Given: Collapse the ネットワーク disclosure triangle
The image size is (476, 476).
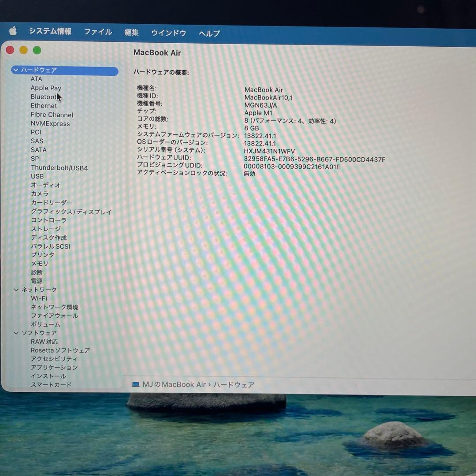Looking at the screenshot, I should tap(16, 290).
